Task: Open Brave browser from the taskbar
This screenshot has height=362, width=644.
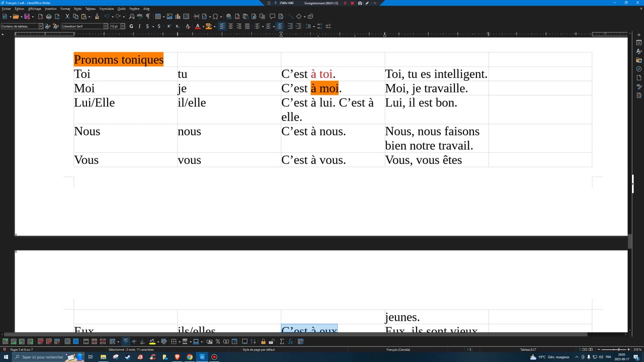Action: tap(177, 357)
